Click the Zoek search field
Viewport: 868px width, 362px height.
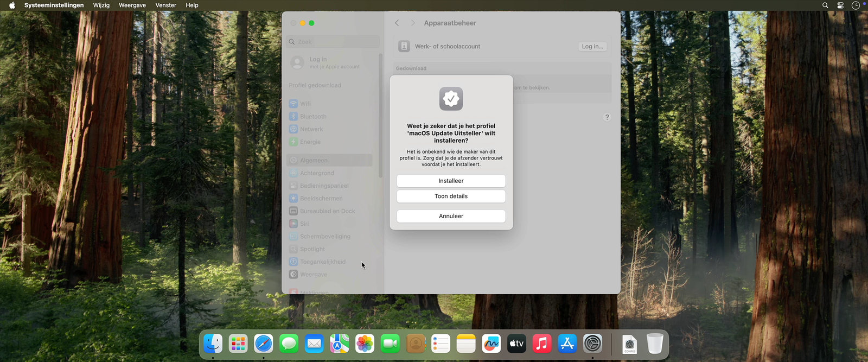tap(333, 42)
